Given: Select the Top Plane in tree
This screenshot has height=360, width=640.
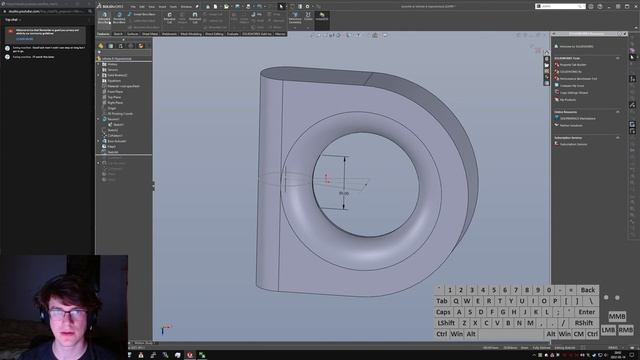Looking at the screenshot, I should (114, 97).
